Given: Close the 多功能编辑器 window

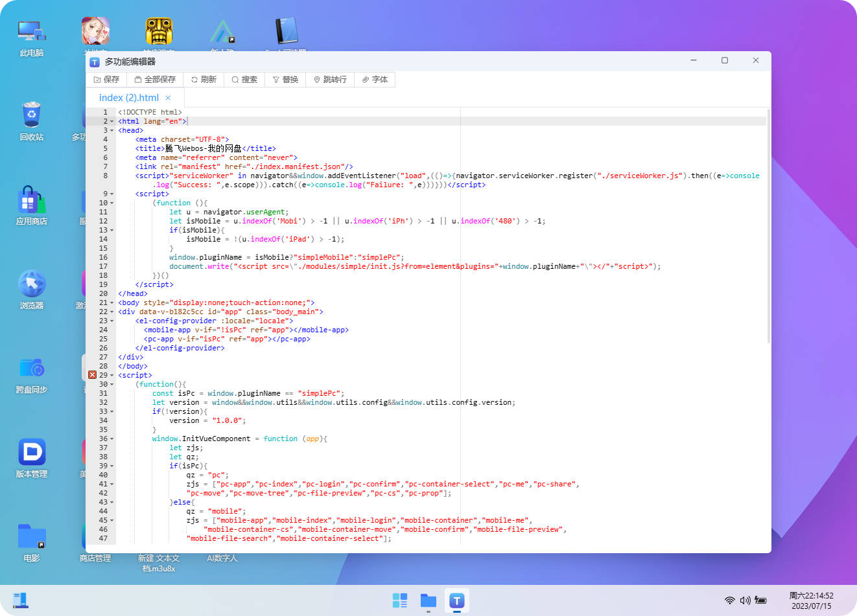Looking at the screenshot, I should coord(756,60).
